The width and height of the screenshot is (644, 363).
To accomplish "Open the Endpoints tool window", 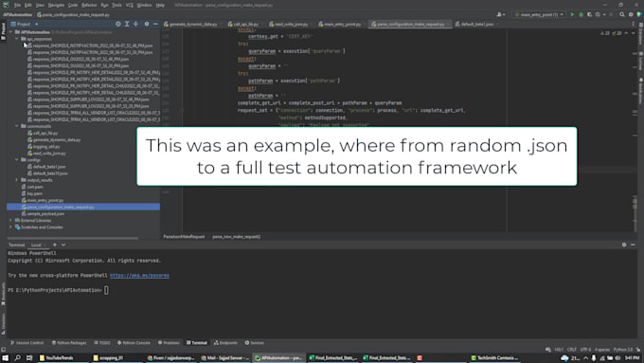I will point(226,343).
